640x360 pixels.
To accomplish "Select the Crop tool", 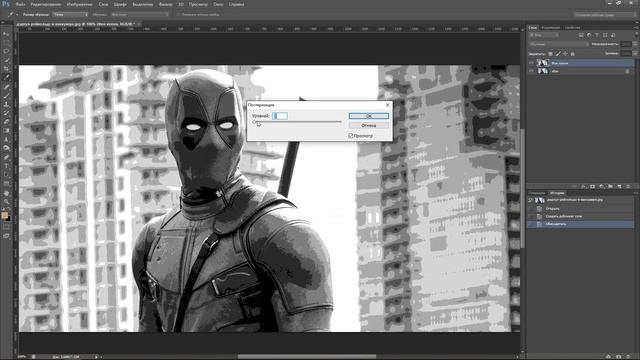I will point(6,69).
